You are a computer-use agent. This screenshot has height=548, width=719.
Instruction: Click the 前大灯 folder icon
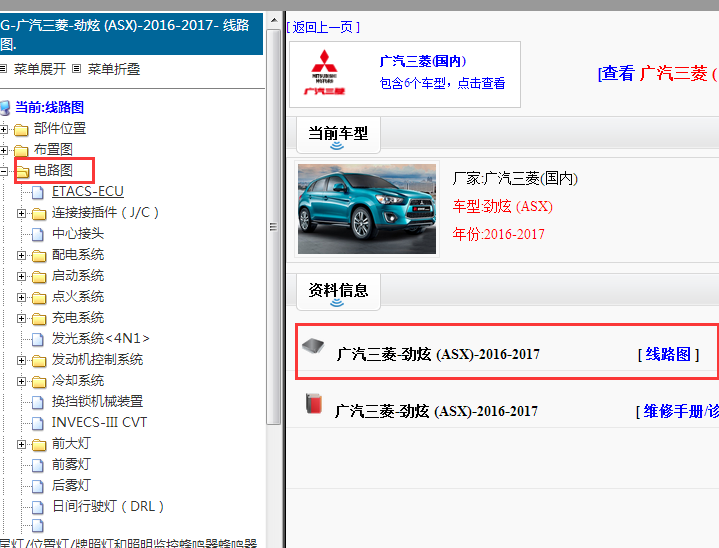[x=39, y=445]
